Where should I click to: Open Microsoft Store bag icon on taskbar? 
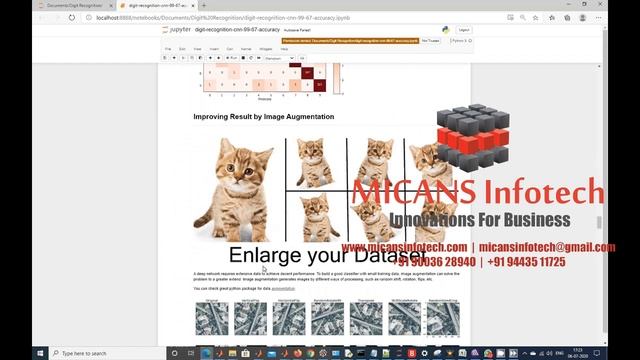[x=245, y=353]
